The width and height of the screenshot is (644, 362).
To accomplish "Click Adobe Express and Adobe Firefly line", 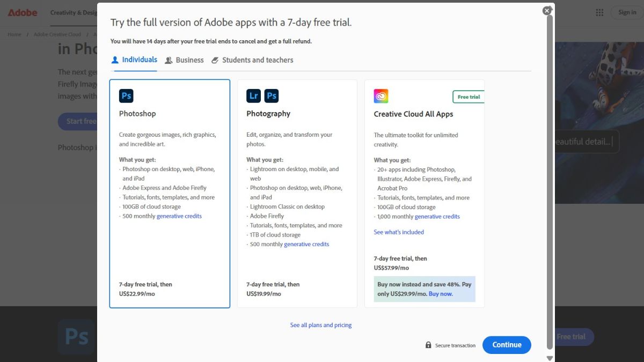I will (x=164, y=188).
